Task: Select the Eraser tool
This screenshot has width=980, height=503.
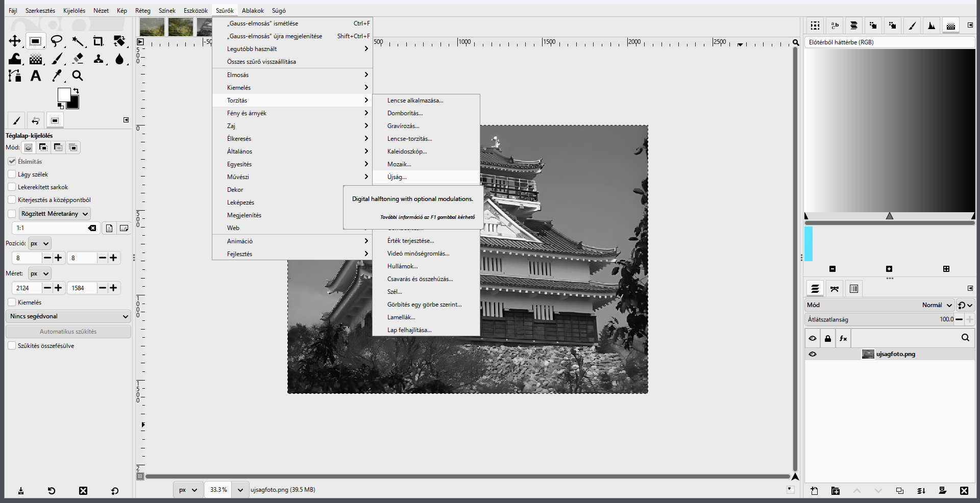Action: tap(78, 59)
